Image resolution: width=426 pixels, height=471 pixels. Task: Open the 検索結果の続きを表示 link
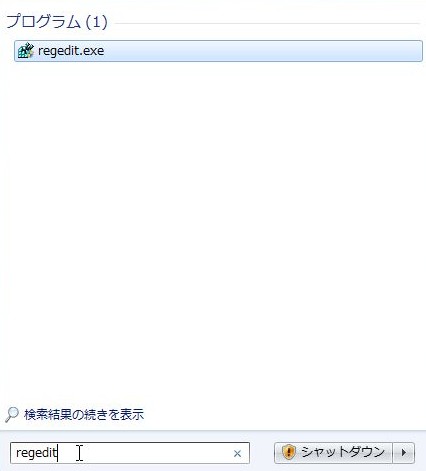(x=84, y=415)
